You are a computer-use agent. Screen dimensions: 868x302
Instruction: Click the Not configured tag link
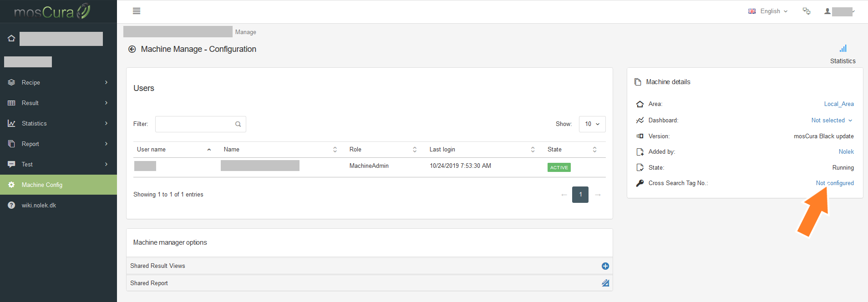(835, 183)
